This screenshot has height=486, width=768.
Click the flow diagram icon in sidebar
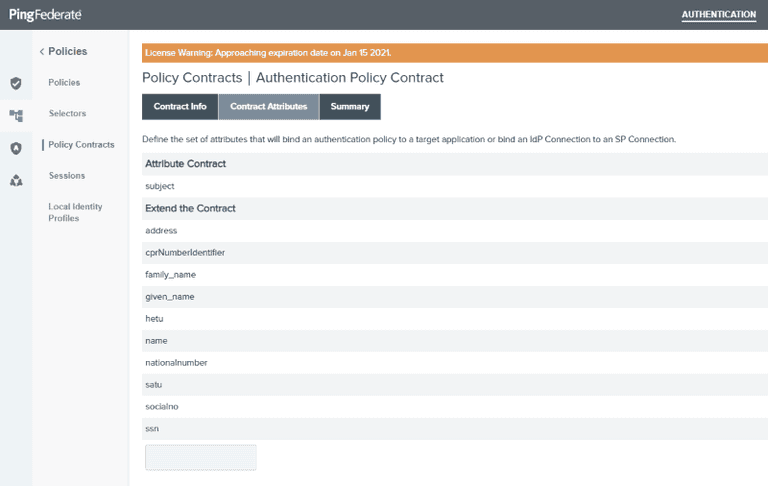(16, 116)
